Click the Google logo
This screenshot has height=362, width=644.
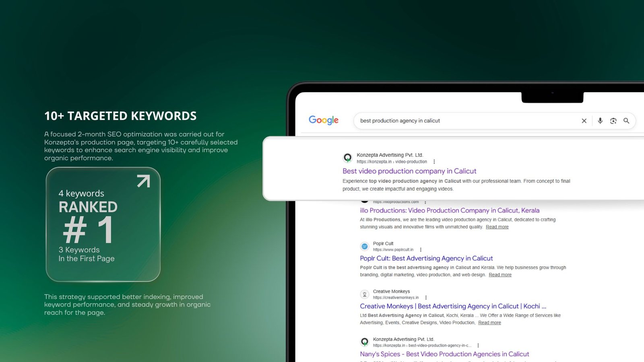point(324,120)
